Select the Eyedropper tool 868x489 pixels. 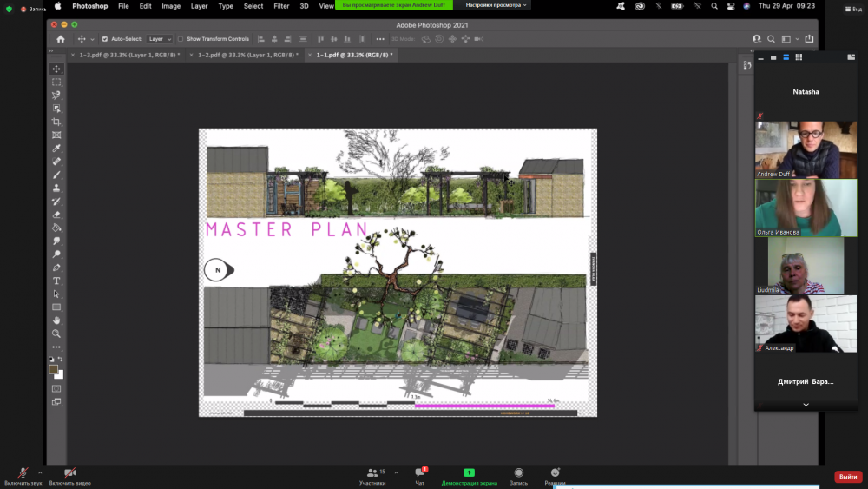tap(56, 149)
